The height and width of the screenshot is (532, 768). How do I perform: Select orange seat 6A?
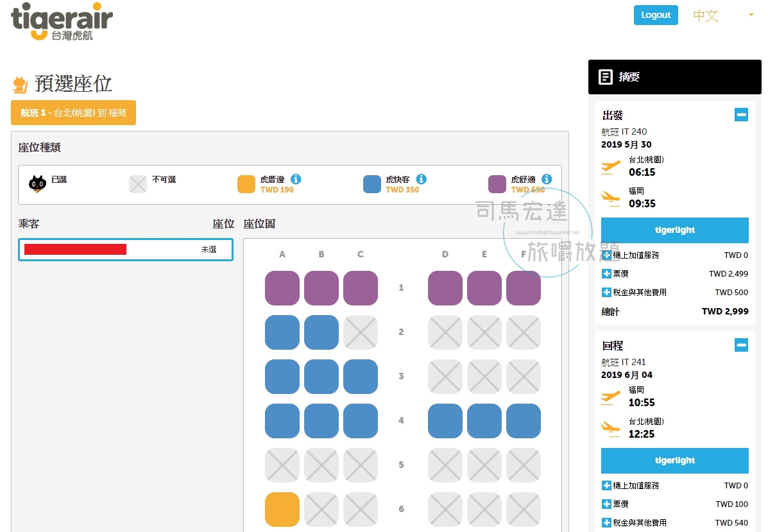(282, 510)
